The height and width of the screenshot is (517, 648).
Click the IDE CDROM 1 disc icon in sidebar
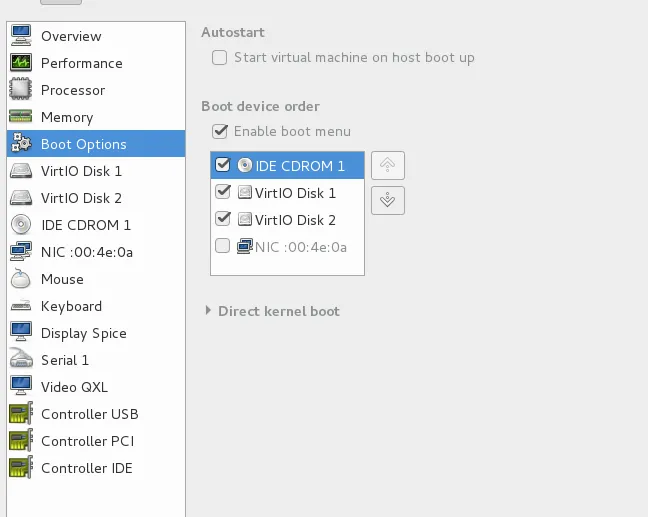(x=21, y=225)
